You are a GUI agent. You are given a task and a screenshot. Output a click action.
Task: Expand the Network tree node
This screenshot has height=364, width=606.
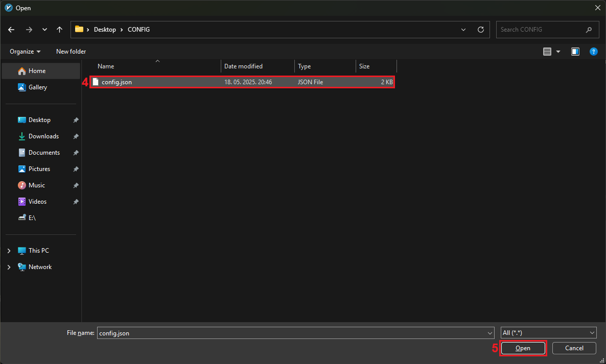tap(9, 267)
